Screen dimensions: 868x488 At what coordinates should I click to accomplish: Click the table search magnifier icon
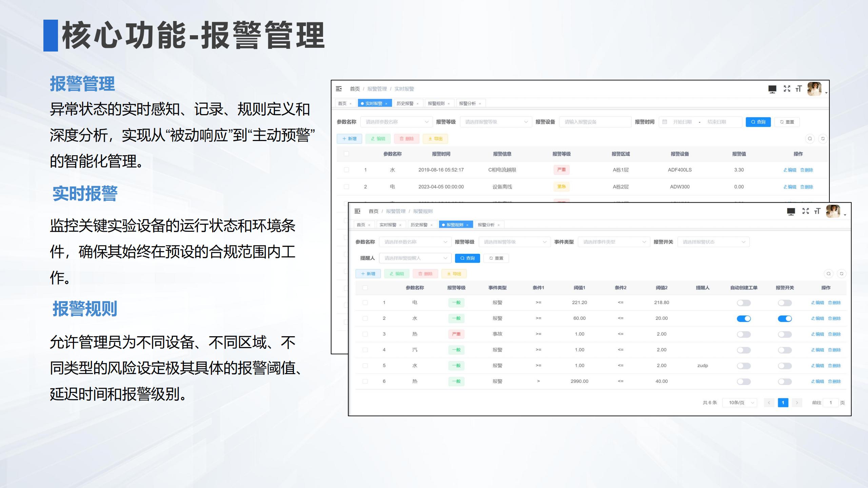(829, 273)
